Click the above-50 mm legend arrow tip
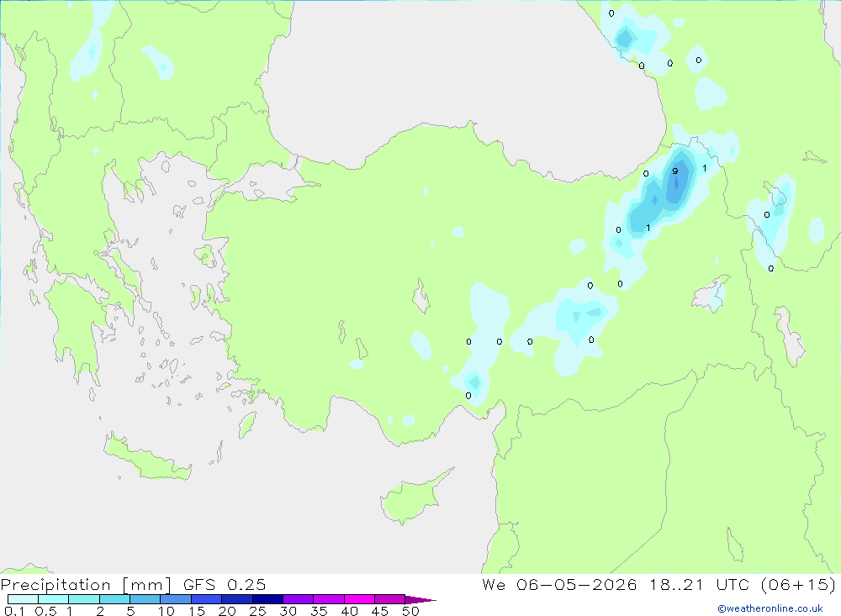Viewport: 841px width, 616px height. (421, 599)
